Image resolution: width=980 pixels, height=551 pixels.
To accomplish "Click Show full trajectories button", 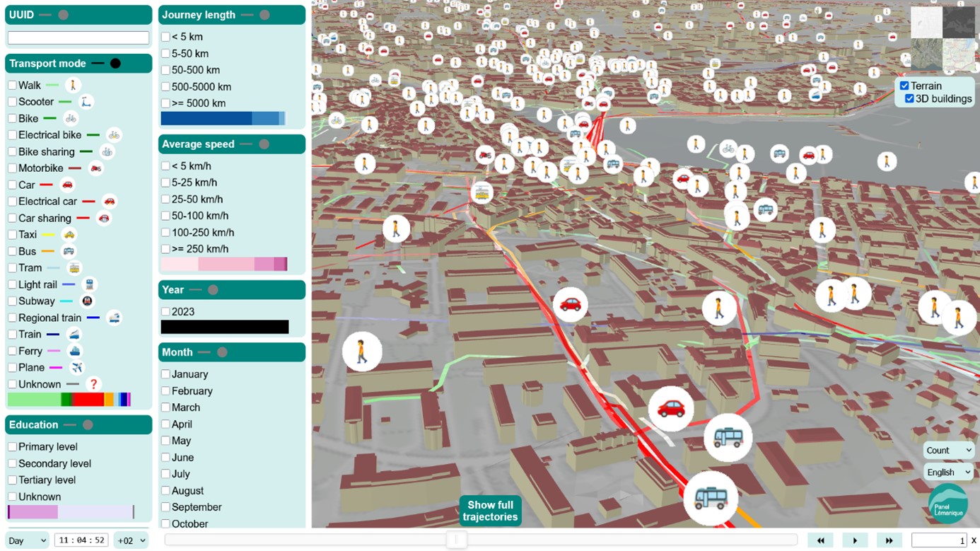I will 490,511.
